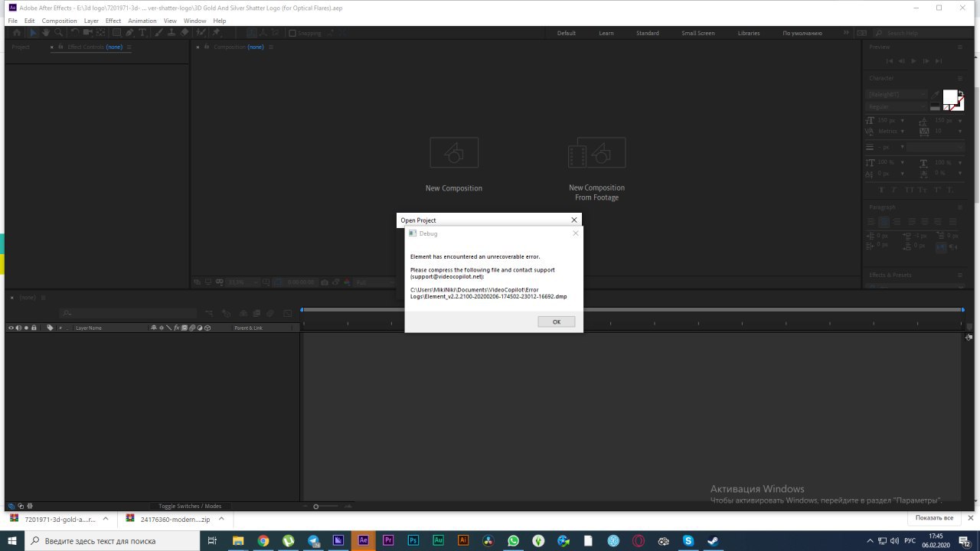The image size is (980, 551).
Task: Open Premiere Pro from the taskbar
Action: 387,540
